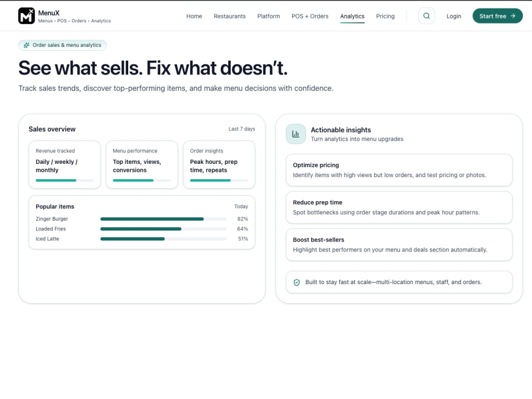Click the arrow icon in Start free
The width and height of the screenshot is (532, 399).
[x=513, y=16]
